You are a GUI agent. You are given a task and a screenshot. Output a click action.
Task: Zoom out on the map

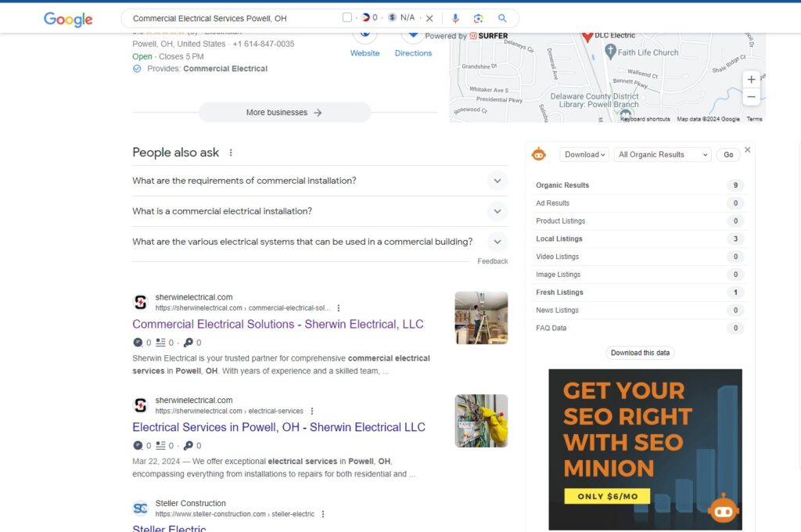(751, 96)
